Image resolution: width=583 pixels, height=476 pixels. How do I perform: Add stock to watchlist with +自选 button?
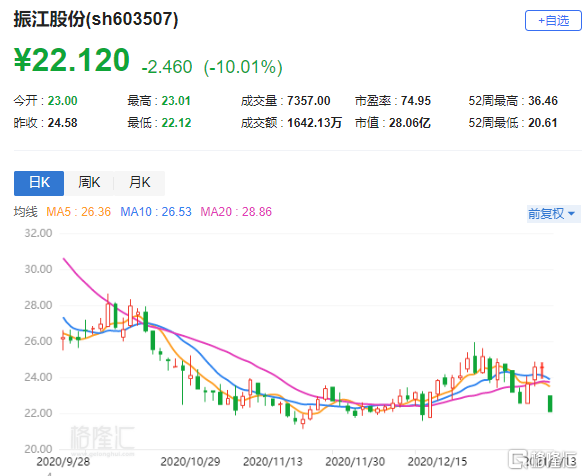pyautogui.click(x=553, y=20)
